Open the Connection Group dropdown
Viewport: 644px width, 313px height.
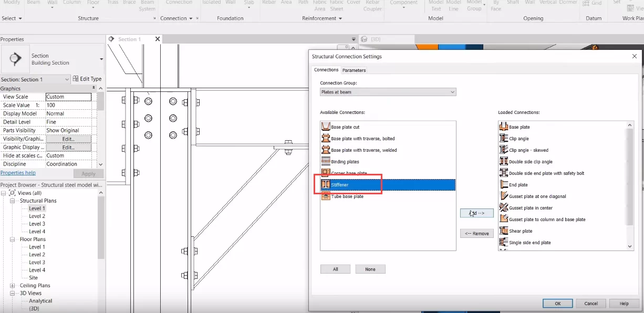point(388,92)
